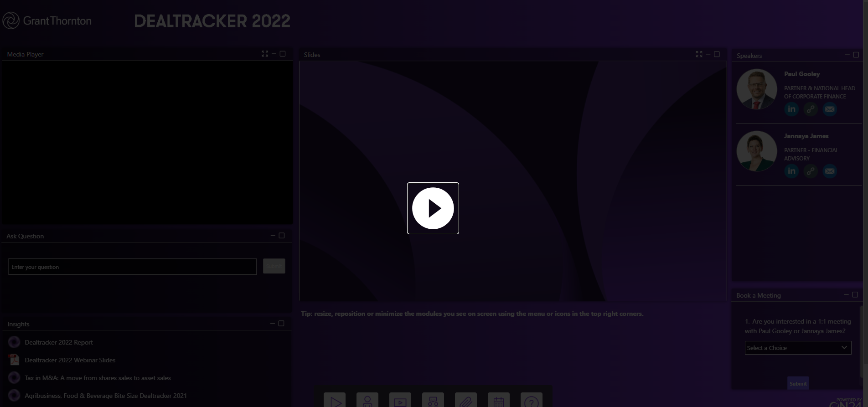
Task: Toggle fullscreen on the Media Player panel
Action: pyautogui.click(x=265, y=54)
